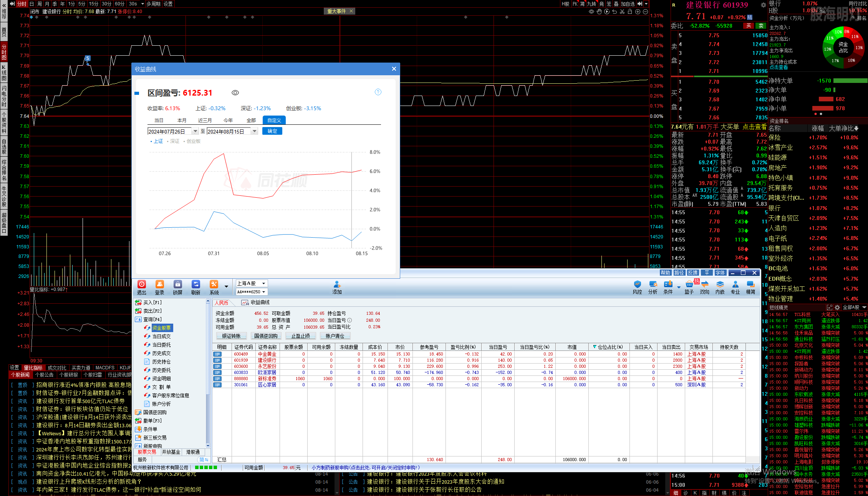The image size is (868, 496).
Task: Open the A4****6250 account dropdown
Action: coord(252,292)
